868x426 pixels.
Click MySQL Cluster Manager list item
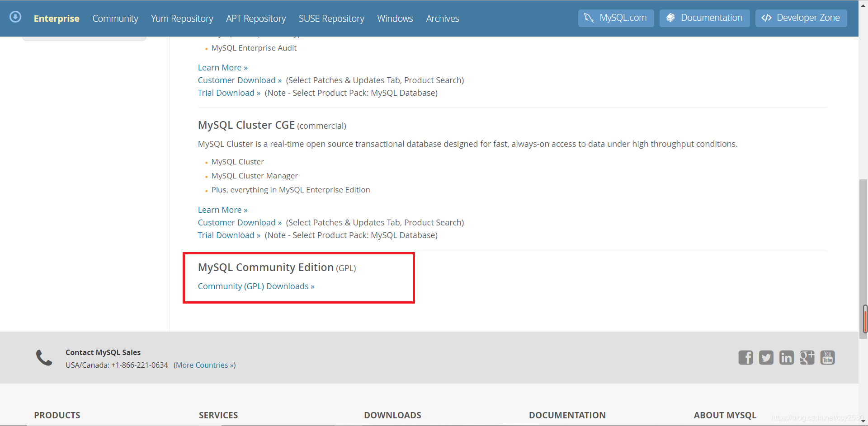pyautogui.click(x=255, y=176)
